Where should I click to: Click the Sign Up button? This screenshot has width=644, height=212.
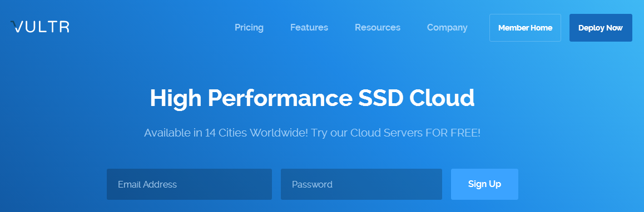pyautogui.click(x=484, y=184)
